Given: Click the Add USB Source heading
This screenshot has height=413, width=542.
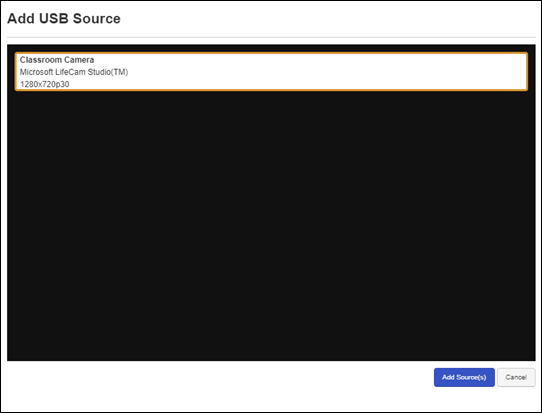Looking at the screenshot, I should pyautogui.click(x=64, y=19).
